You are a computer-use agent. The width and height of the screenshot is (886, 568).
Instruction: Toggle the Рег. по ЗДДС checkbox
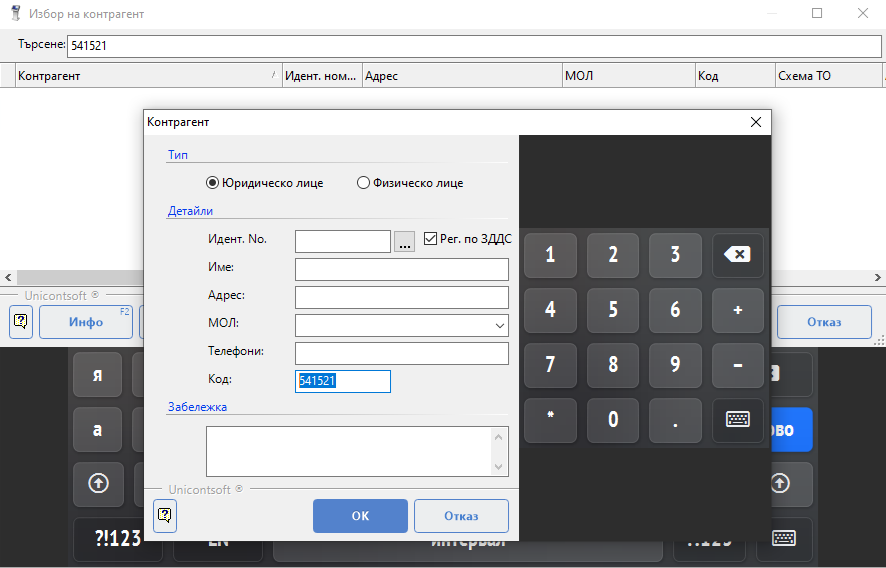click(x=431, y=239)
